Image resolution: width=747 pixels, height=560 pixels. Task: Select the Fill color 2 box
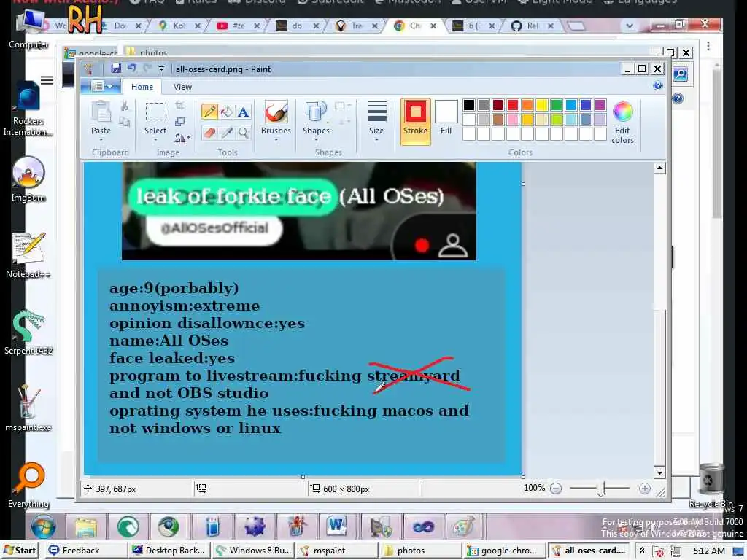[446, 118]
